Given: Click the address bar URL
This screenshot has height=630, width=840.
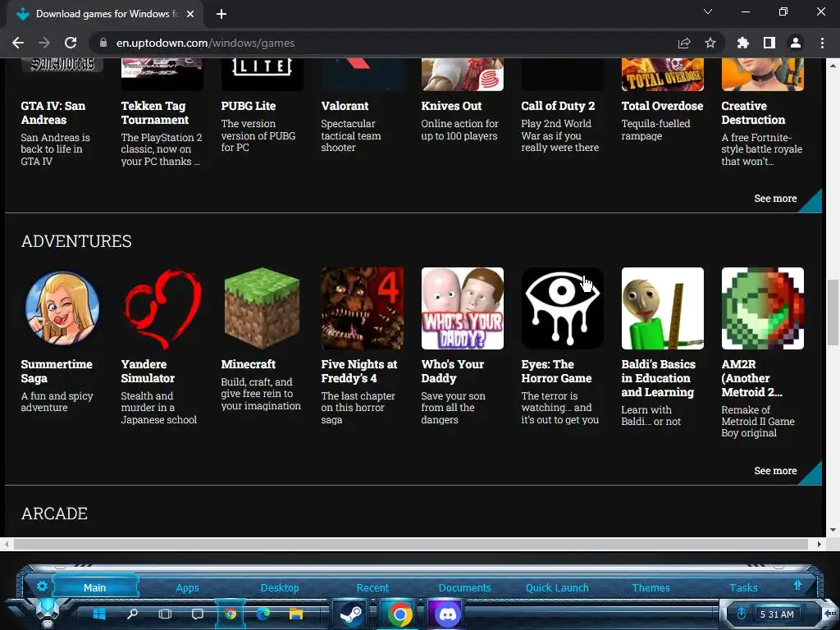Looking at the screenshot, I should [205, 43].
